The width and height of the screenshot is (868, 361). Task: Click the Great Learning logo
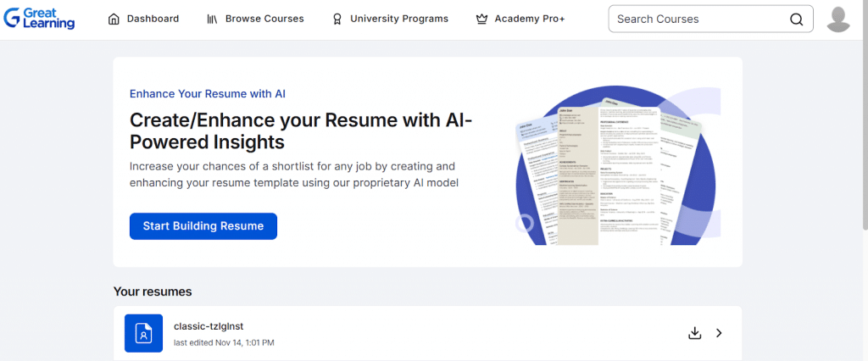39,19
